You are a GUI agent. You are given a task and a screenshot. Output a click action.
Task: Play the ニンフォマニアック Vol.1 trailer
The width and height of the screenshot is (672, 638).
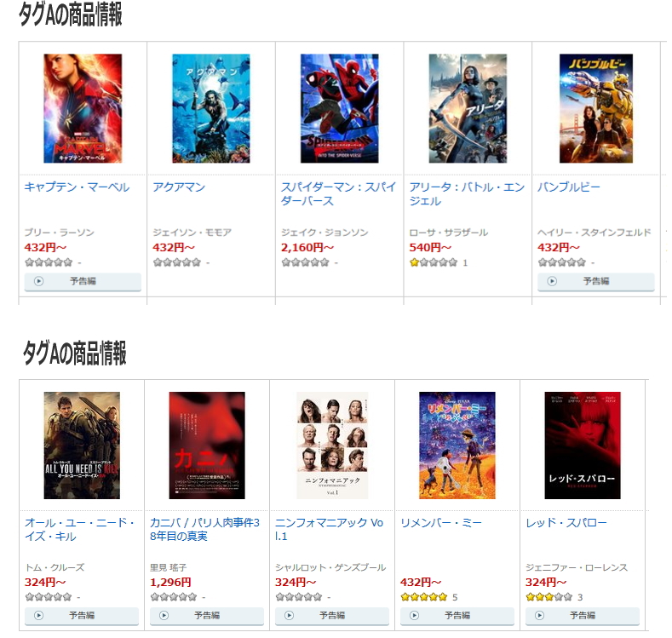coord(331,616)
